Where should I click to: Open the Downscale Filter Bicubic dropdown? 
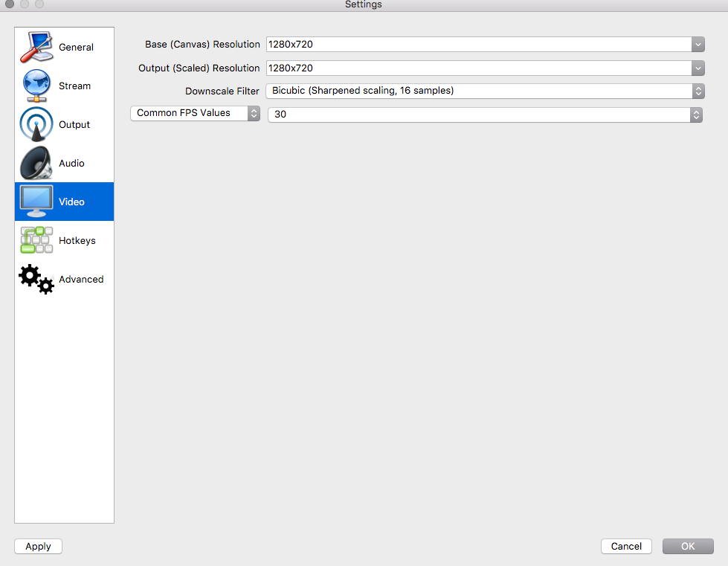pyautogui.click(x=485, y=91)
